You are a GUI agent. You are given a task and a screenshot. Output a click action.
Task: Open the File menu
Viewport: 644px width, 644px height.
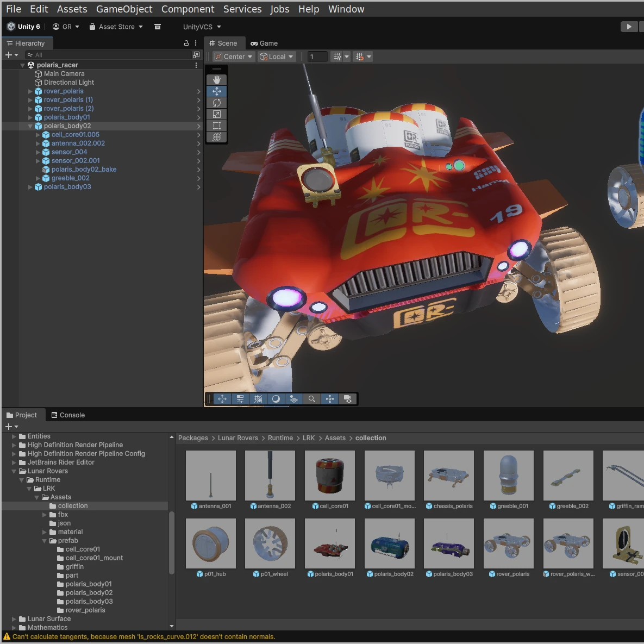pyautogui.click(x=14, y=9)
